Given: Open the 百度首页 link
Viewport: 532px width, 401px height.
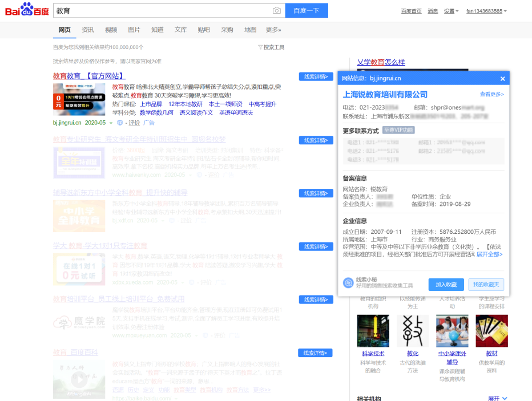Looking at the screenshot, I should (x=411, y=11).
